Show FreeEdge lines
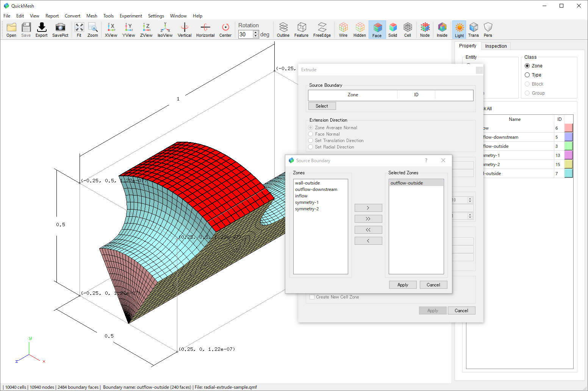The height and width of the screenshot is (391, 588). click(322, 30)
